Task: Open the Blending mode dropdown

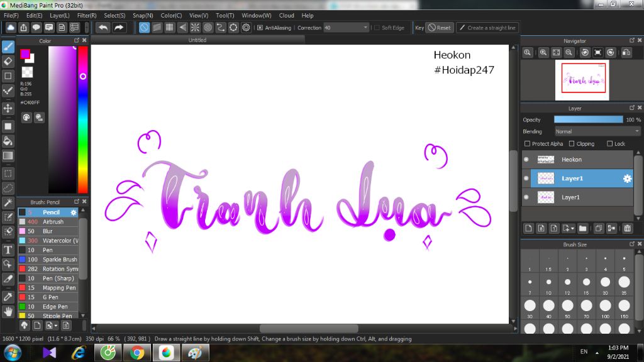Action: 597,131
